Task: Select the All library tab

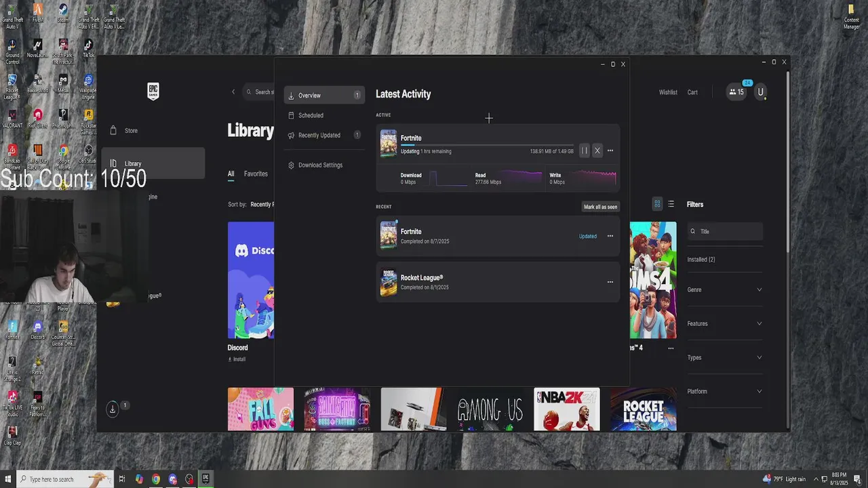Action: pyautogui.click(x=231, y=174)
